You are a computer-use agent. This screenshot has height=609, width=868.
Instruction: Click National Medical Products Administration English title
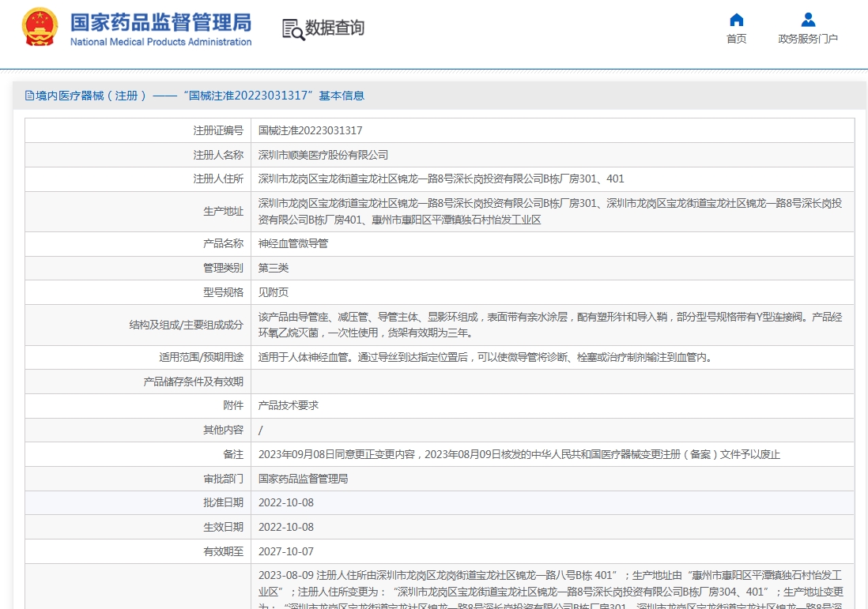[x=160, y=42]
